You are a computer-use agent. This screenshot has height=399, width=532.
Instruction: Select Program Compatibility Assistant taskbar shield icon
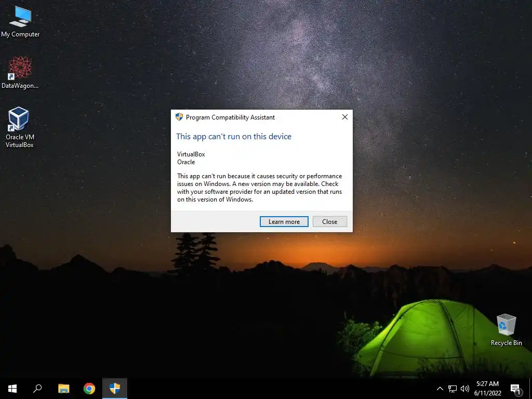pyautogui.click(x=115, y=389)
